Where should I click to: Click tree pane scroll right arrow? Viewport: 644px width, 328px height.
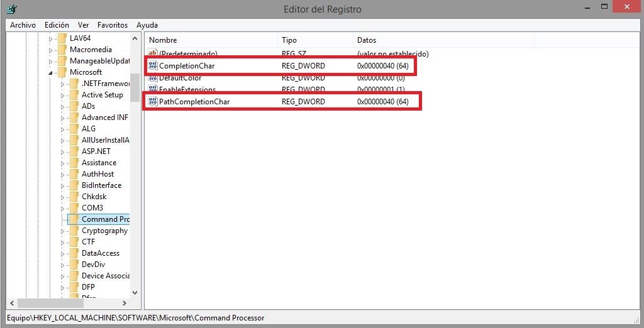[x=125, y=303]
